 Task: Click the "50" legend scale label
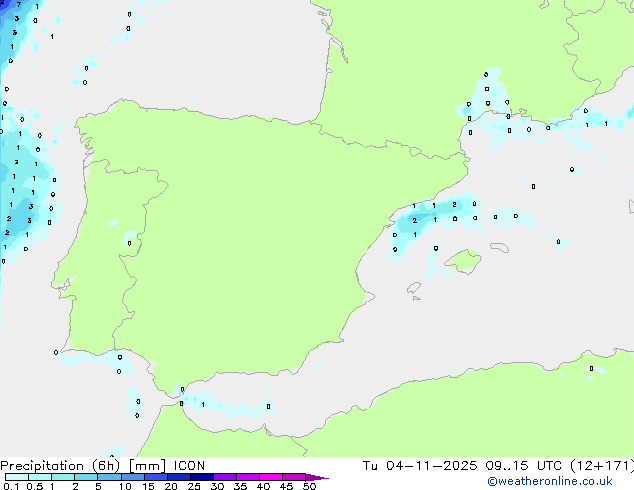tap(309, 486)
